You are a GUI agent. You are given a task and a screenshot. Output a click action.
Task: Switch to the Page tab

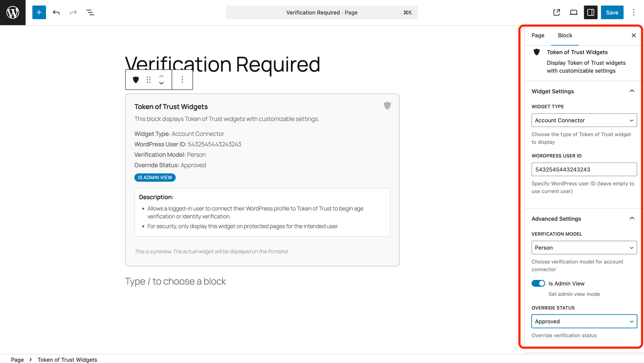point(538,35)
